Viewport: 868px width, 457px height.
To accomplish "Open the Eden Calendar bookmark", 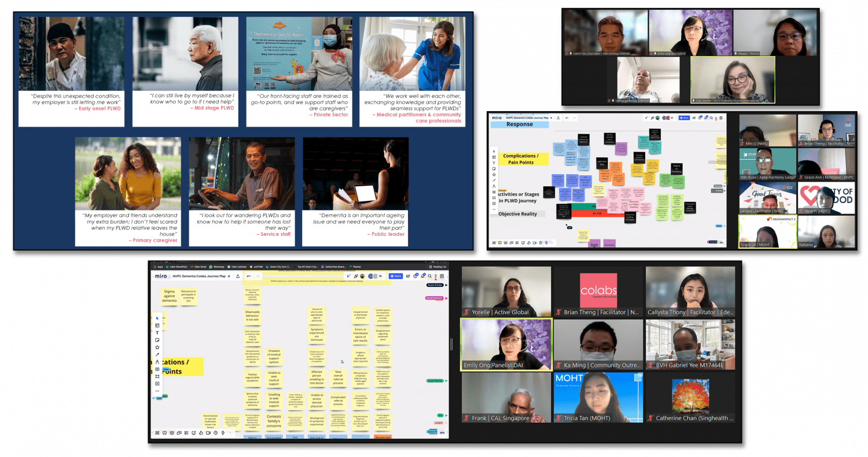I will point(237,267).
